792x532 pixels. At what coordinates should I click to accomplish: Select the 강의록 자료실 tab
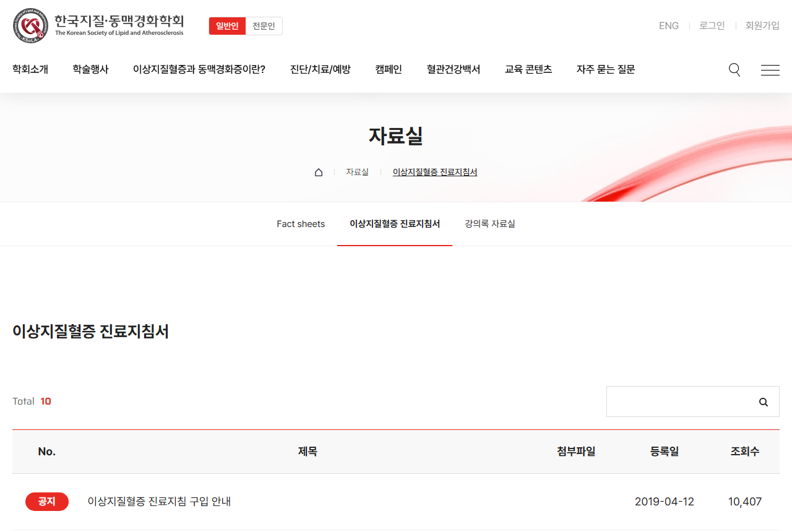click(490, 224)
